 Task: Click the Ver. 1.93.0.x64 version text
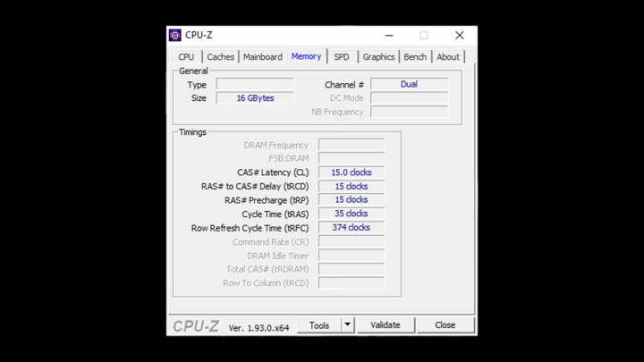258,328
